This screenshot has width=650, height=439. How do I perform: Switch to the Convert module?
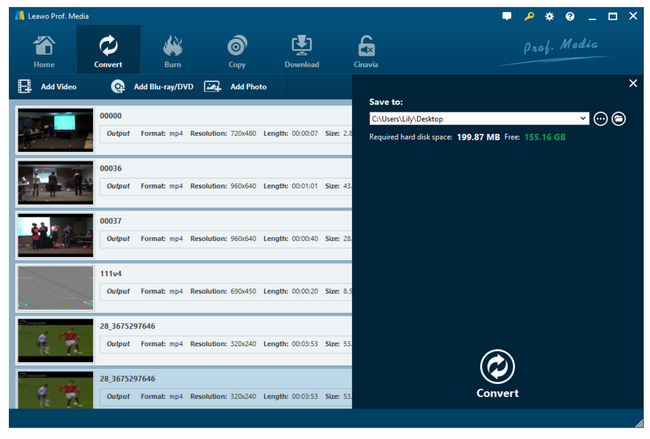(108, 50)
